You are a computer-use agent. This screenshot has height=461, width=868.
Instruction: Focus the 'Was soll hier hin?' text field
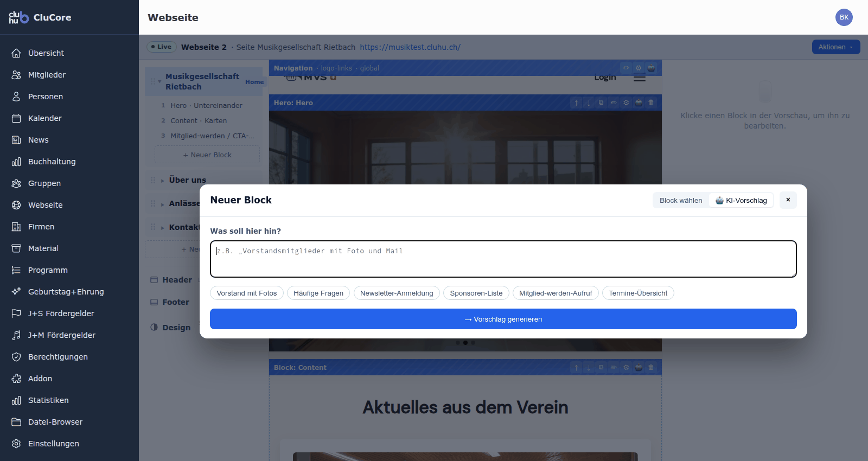point(503,259)
